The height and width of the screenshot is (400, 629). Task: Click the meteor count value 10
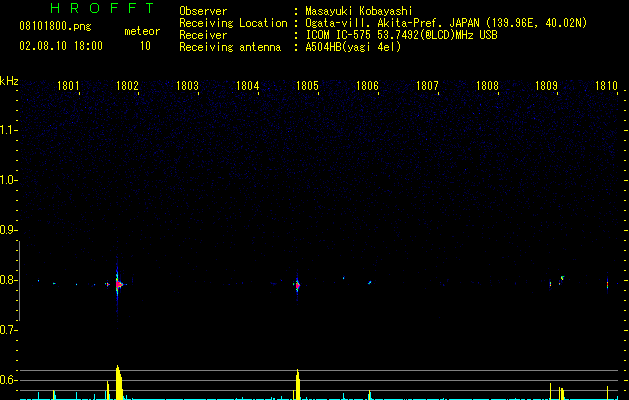point(145,46)
